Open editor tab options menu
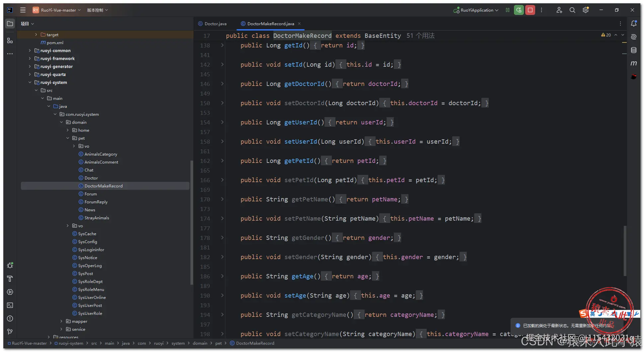The height and width of the screenshot is (352, 644). pyautogui.click(x=620, y=24)
